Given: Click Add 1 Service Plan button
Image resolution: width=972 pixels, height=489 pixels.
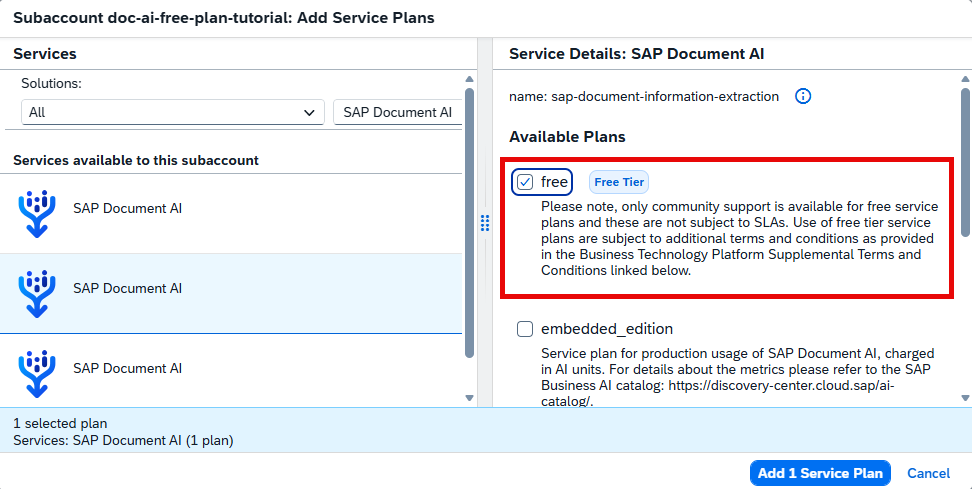Looking at the screenshot, I should click(x=820, y=474).
